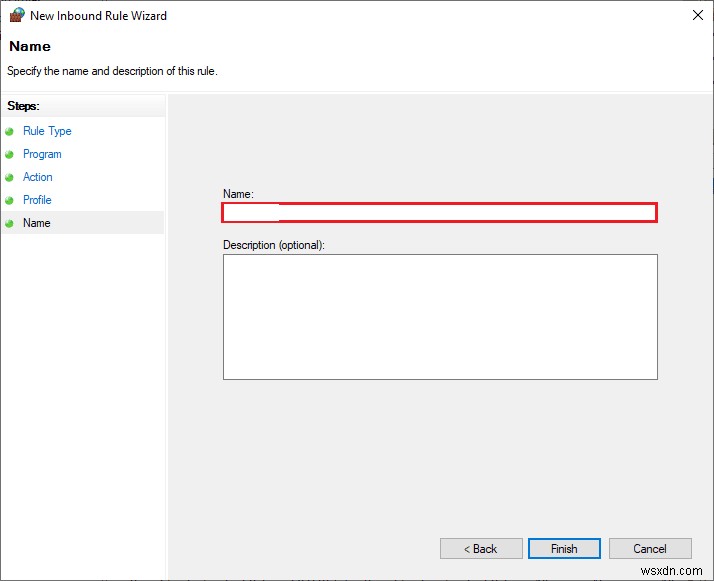Close the wizard window

point(696,16)
